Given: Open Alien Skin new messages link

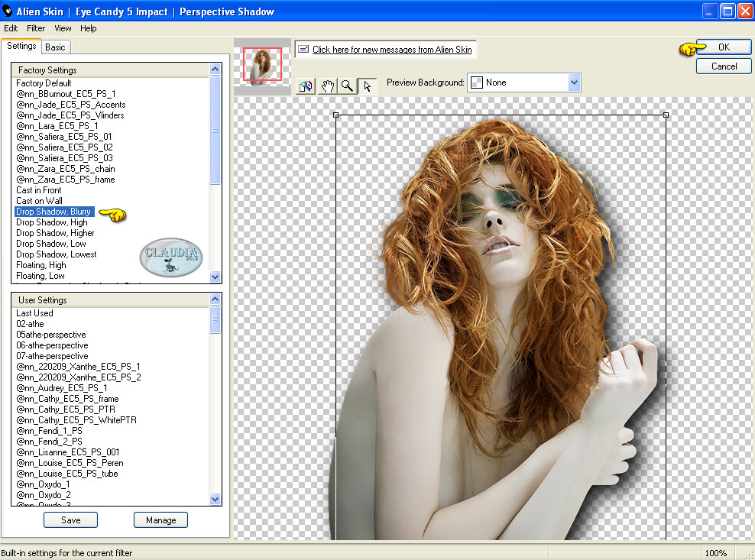Looking at the screenshot, I should [x=392, y=49].
